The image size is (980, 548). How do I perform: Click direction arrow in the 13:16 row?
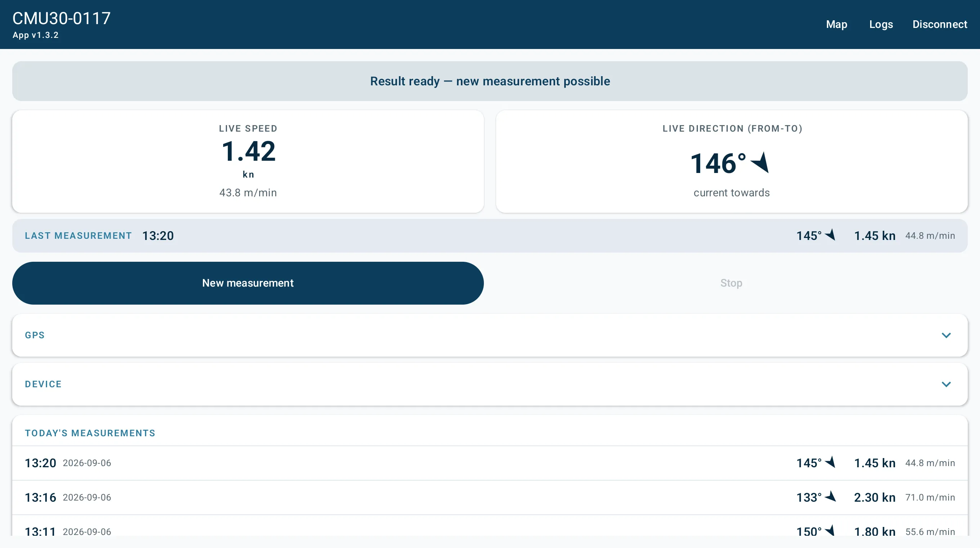[830, 496]
